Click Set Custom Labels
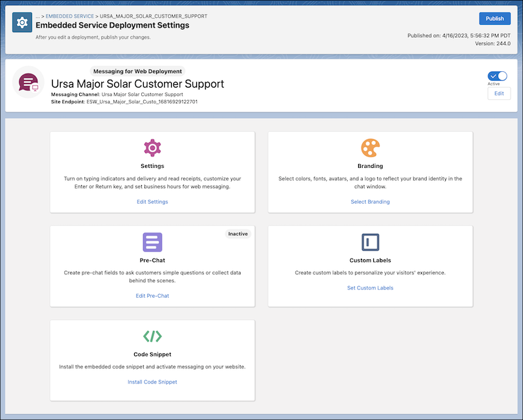Viewport: 523px width, 420px height. (370, 287)
